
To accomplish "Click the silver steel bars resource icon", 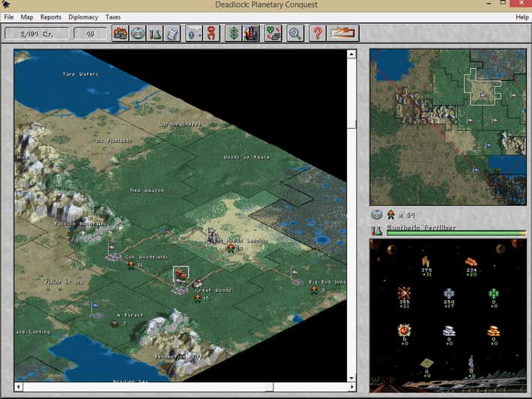I will (449, 331).
